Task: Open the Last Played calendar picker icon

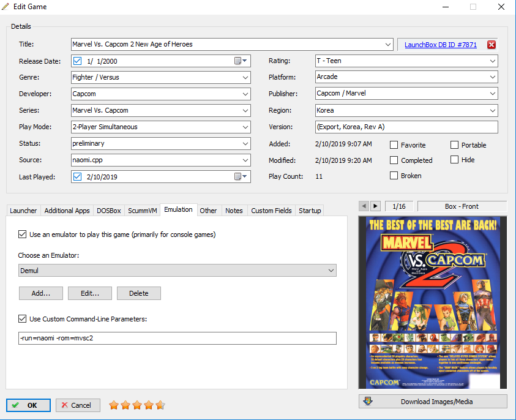Action: [241, 176]
